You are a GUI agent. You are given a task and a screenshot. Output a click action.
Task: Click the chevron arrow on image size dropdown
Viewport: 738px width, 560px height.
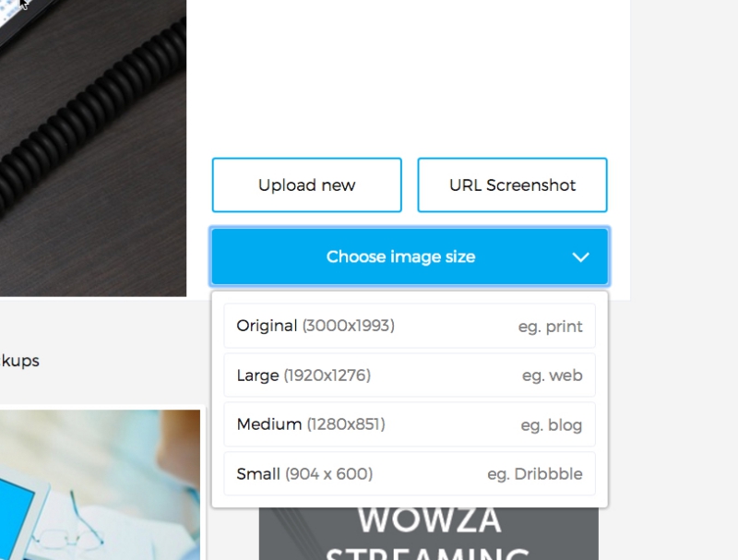(580, 256)
